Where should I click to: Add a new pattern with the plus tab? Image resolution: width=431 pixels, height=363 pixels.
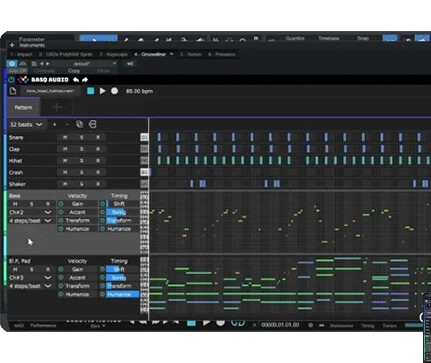click(x=57, y=108)
